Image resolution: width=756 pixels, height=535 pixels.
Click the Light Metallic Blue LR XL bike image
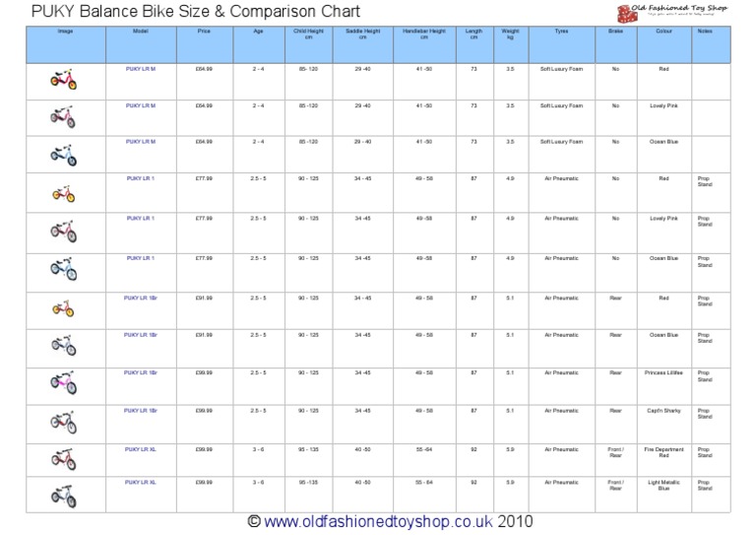click(x=64, y=497)
